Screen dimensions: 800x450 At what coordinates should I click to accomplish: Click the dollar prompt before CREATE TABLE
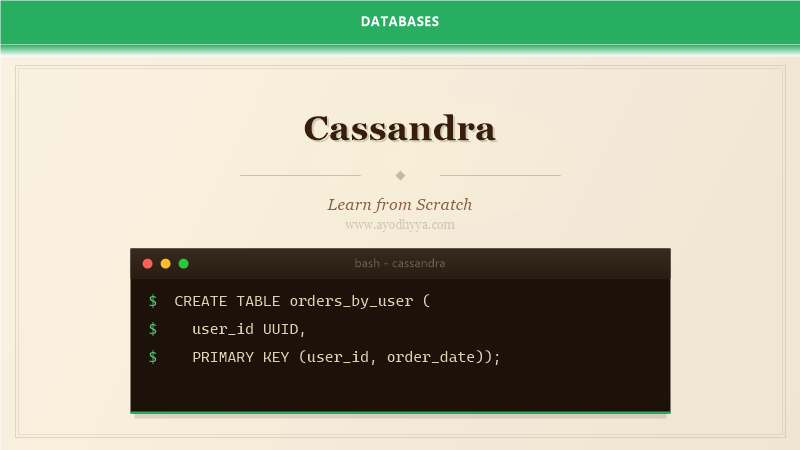tap(153, 301)
